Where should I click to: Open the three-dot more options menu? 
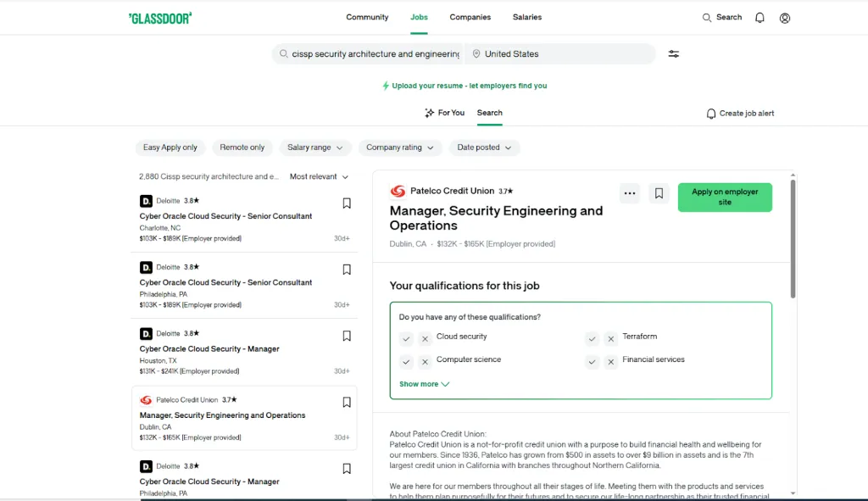point(629,193)
